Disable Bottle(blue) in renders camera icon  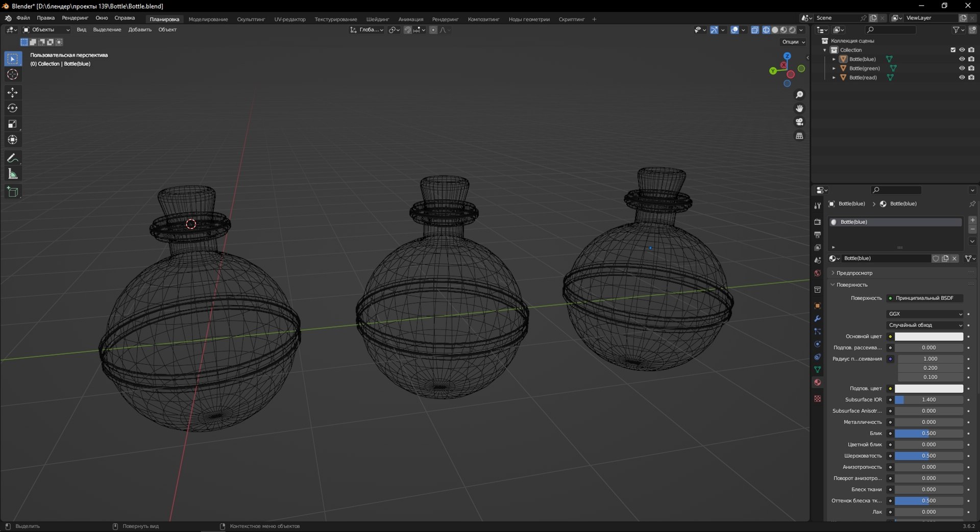click(x=971, y=59)
